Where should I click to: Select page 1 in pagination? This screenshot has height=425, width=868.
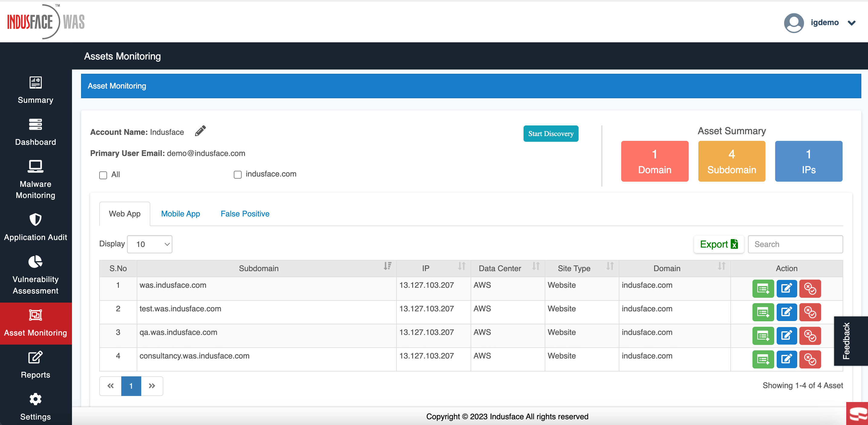coord(131,386)
